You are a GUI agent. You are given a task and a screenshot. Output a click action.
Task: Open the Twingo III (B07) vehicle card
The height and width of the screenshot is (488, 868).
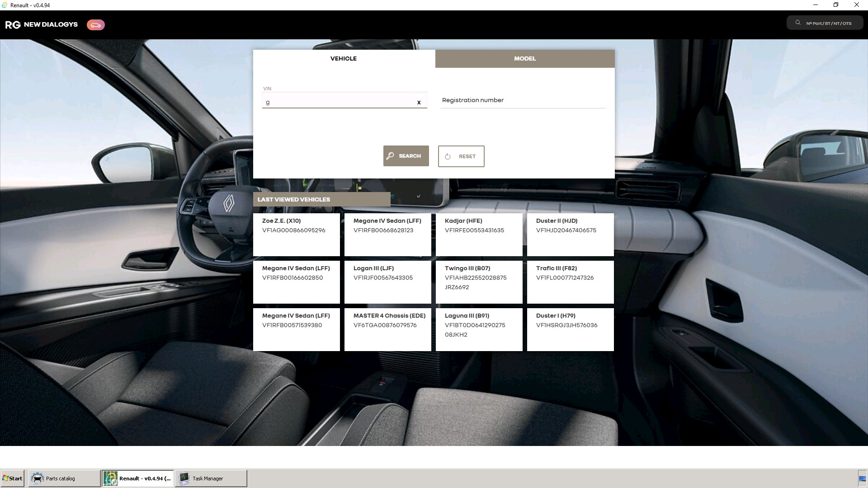click(479, 282)
